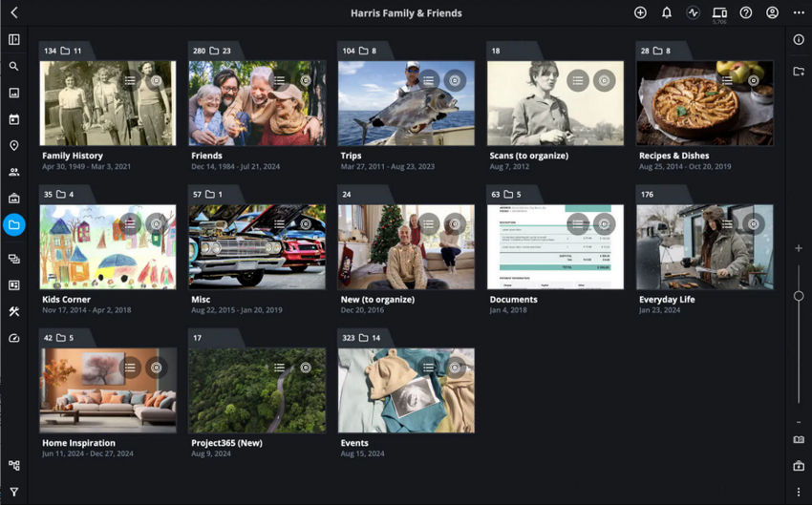Toggle the left sidebar panel
The image size is (812, 505).
click(14, 40)
